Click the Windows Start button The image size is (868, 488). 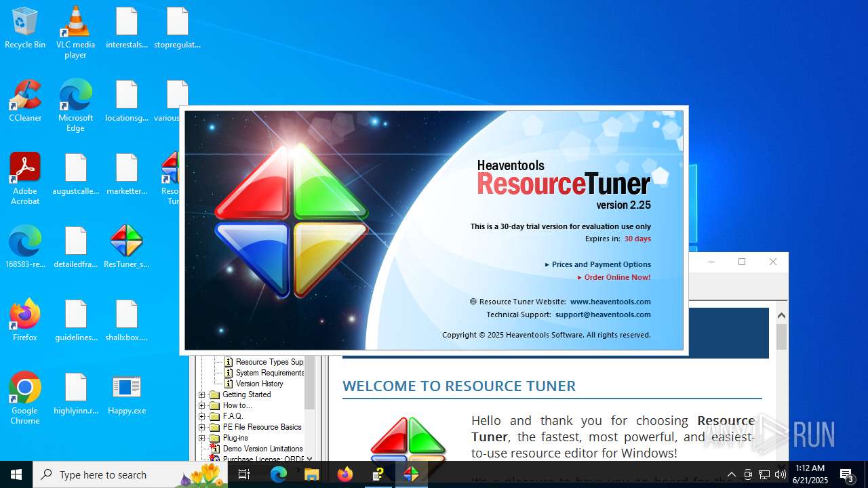[x=16, y=474]
